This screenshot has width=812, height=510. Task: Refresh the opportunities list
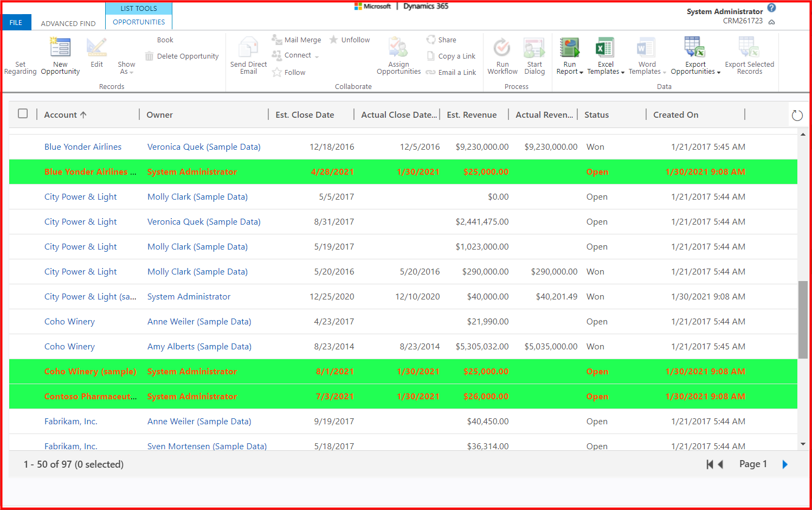[797, 115]
